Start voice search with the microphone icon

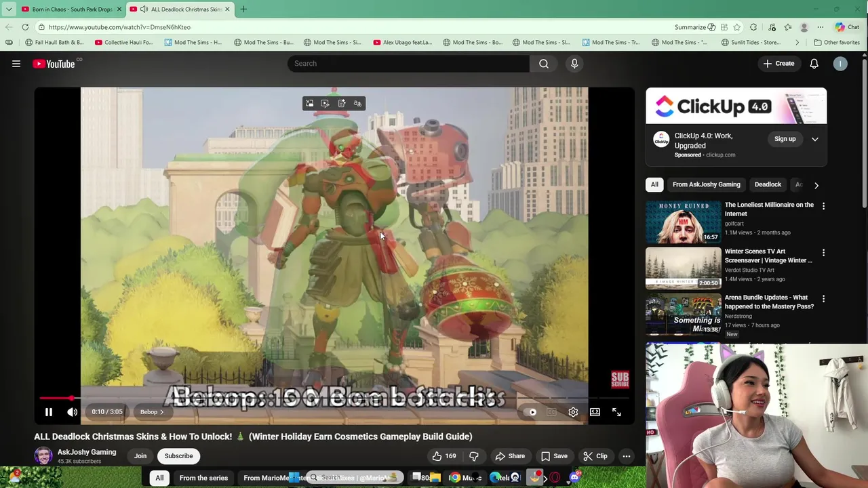pos(574,64)
